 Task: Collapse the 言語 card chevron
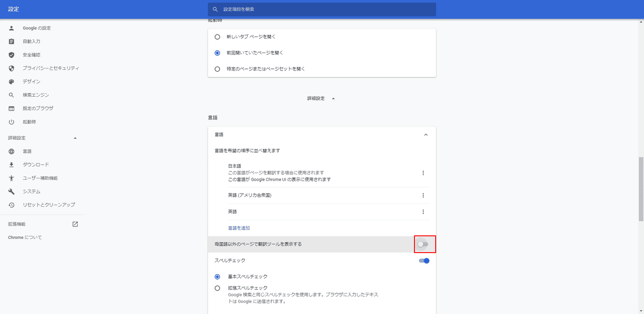[426, 135]
